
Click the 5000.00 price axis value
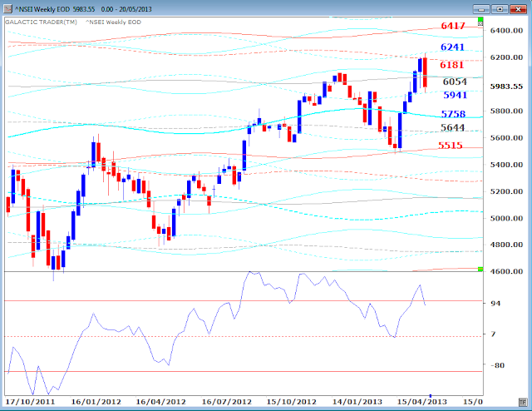(x=506, y=218)
